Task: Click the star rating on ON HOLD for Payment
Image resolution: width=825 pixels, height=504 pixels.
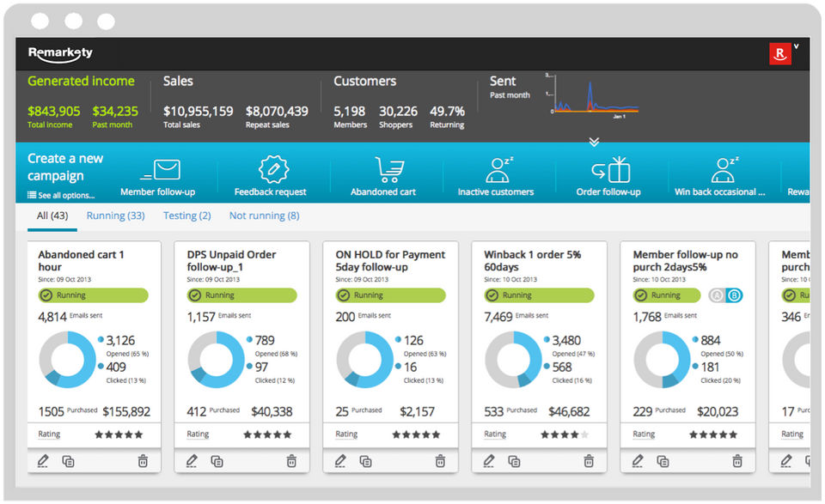Action: (416, 434)
